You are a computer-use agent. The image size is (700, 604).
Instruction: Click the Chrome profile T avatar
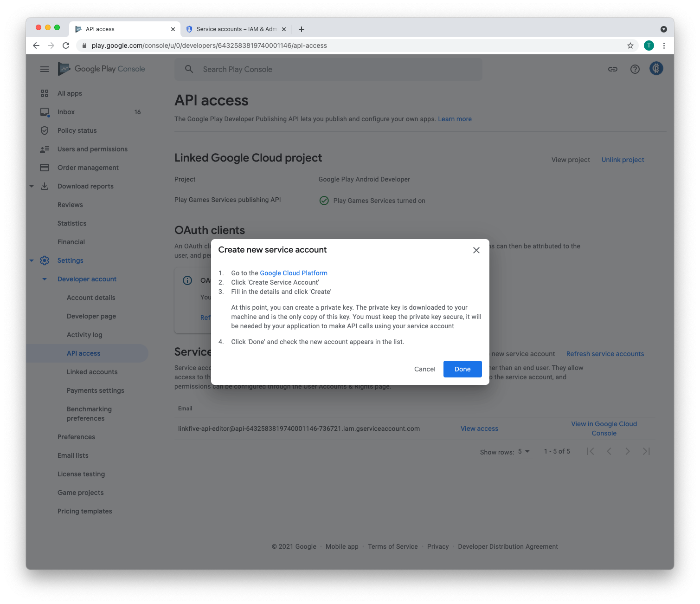(x=649, y=45)
